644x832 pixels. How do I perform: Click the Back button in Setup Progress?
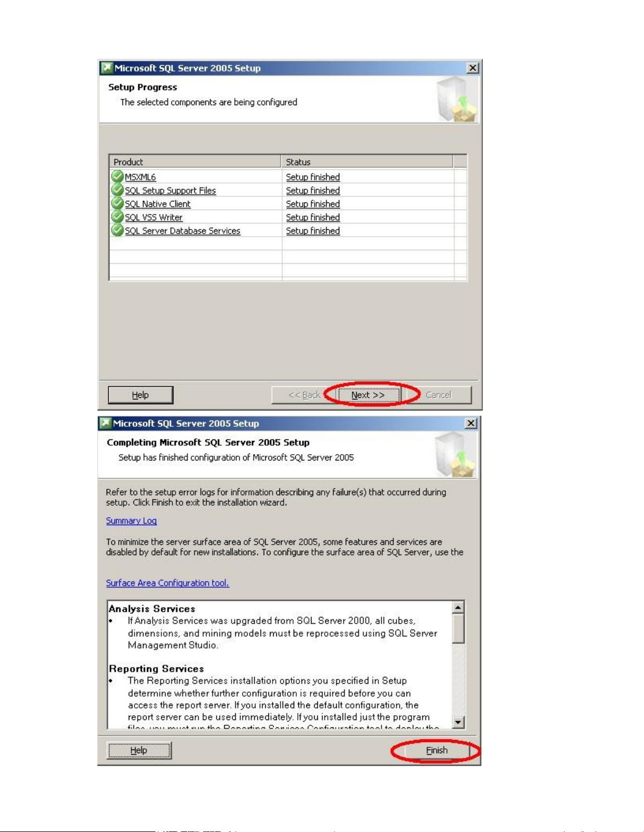pyautogui.click(x=304, y=395)
